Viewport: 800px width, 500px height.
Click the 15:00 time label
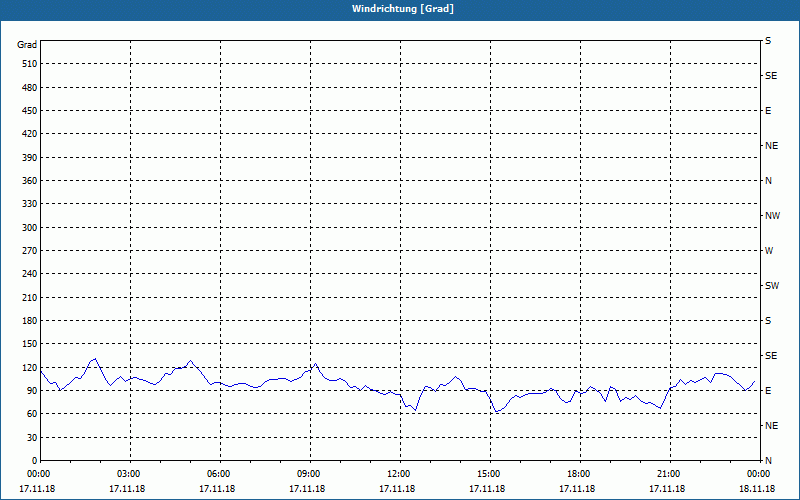click(489, 474)
